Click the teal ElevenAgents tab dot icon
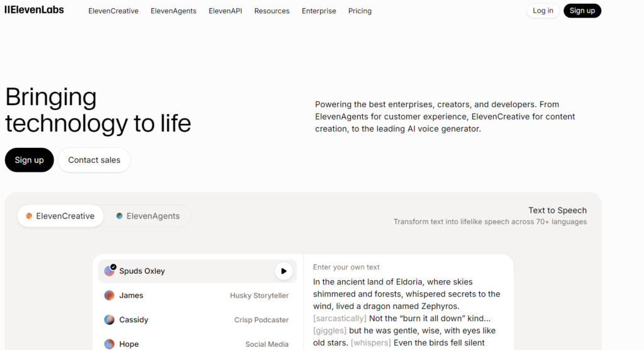The image size is (644, 350). [119, 216]
